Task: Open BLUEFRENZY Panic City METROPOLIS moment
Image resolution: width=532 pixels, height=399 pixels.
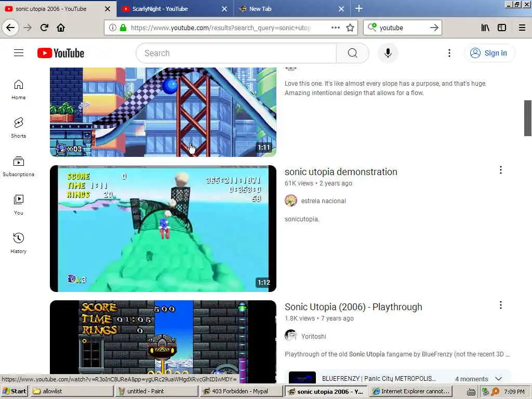Action: [x=379, y=378]
